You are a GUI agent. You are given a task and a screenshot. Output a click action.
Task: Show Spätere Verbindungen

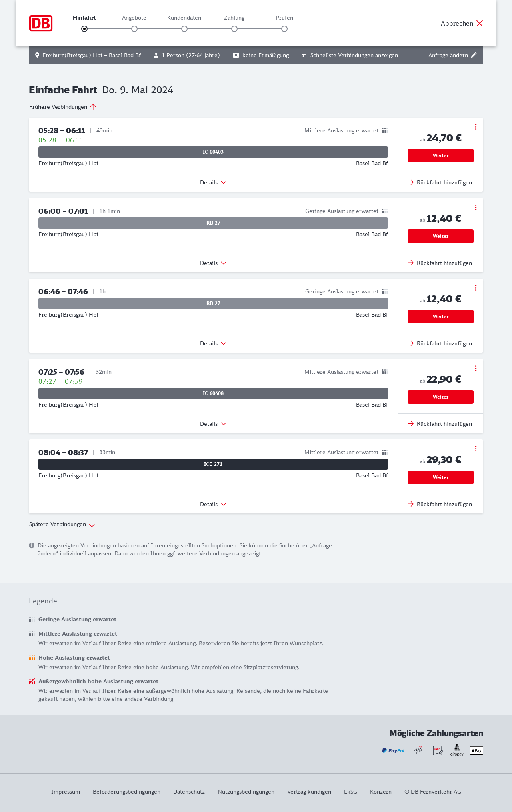(x=62, y=524)
